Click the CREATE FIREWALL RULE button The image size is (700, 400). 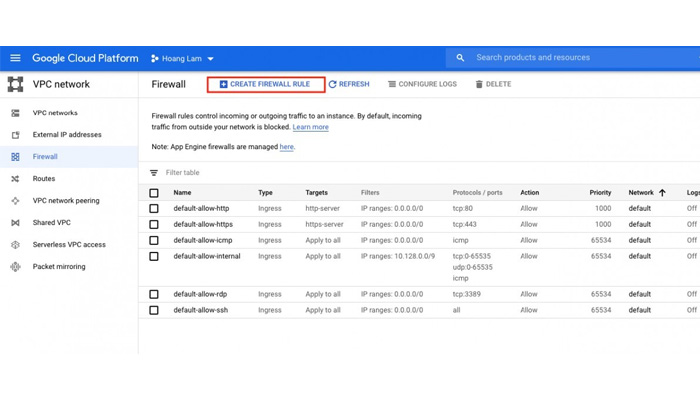pos(266,84)
